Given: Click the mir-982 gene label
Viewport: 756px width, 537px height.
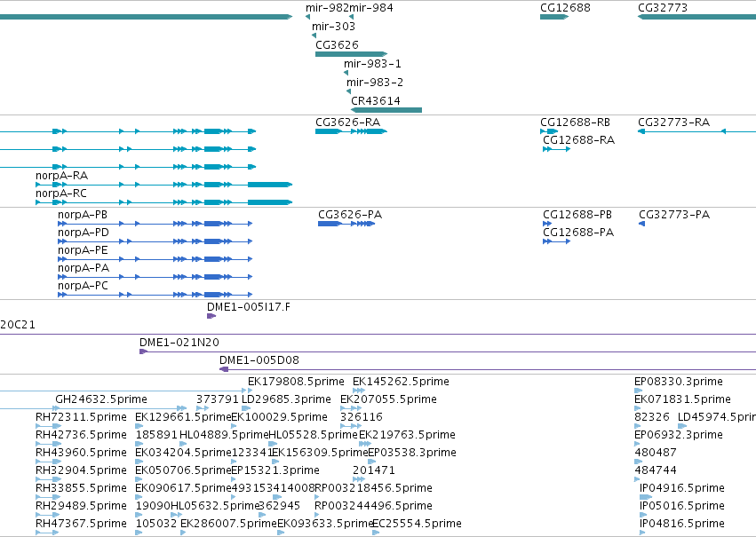Looking at the screenshot, I should click(x=327, y=8).
